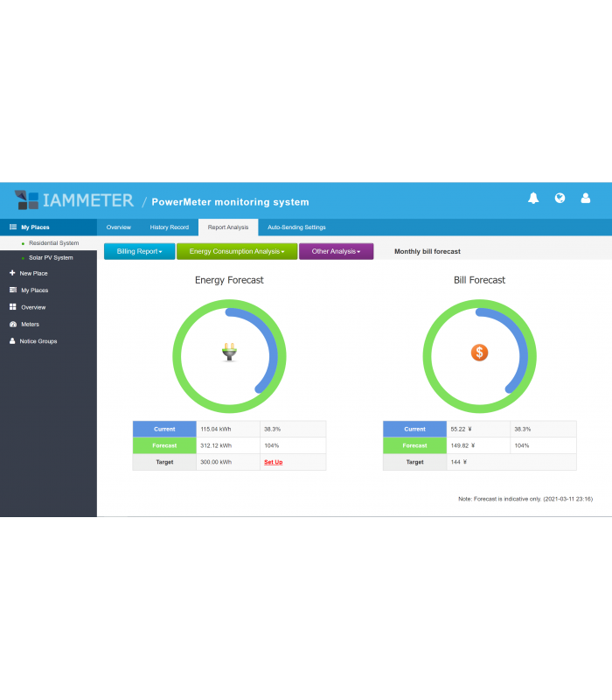The height and width of the screenshot is (700, 612).
Task: Click the notification bell icon
Action: pos(533,199)
